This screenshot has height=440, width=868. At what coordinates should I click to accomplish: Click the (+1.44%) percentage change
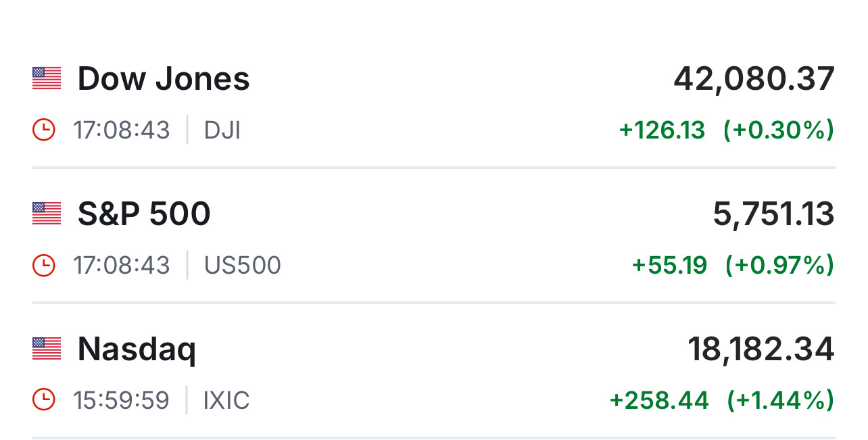pyautogui.click(x=780, y=400)
